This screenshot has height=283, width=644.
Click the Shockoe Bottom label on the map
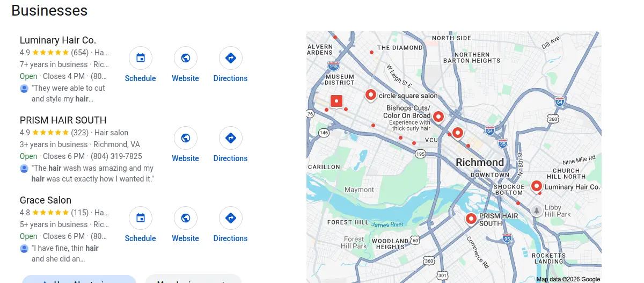[x=508, y=190]
